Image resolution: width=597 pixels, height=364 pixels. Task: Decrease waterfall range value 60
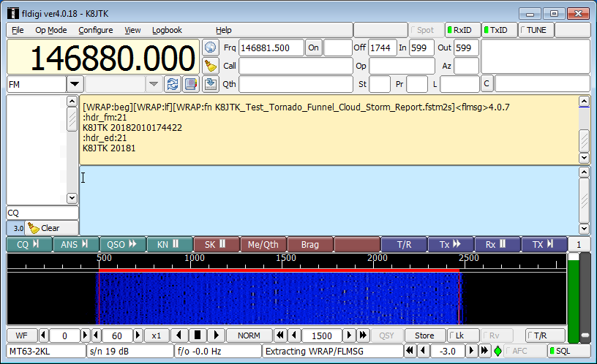[x=96, y=335]
